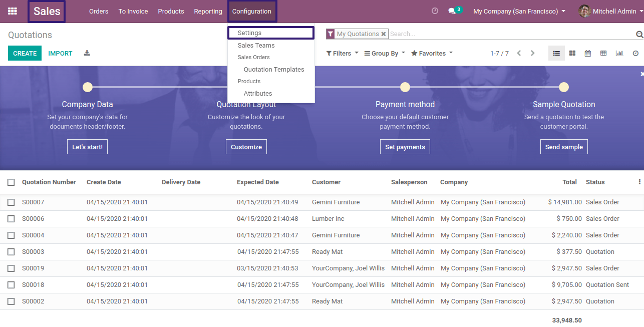Toggle the select-all header checkbox
Viewport: 644px width, 327px height.
click(11, 182)
